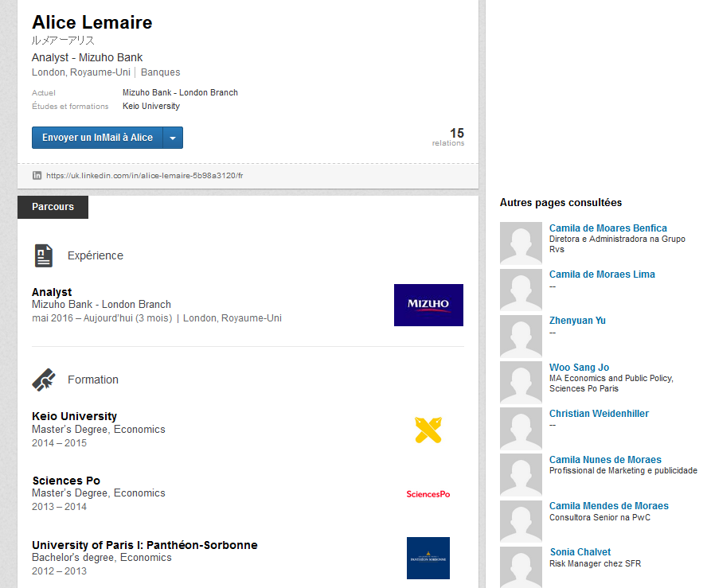Click the Keio University crossed-pens logo
Viewport: 707px width, 588px height.
(x=428, y=430)
